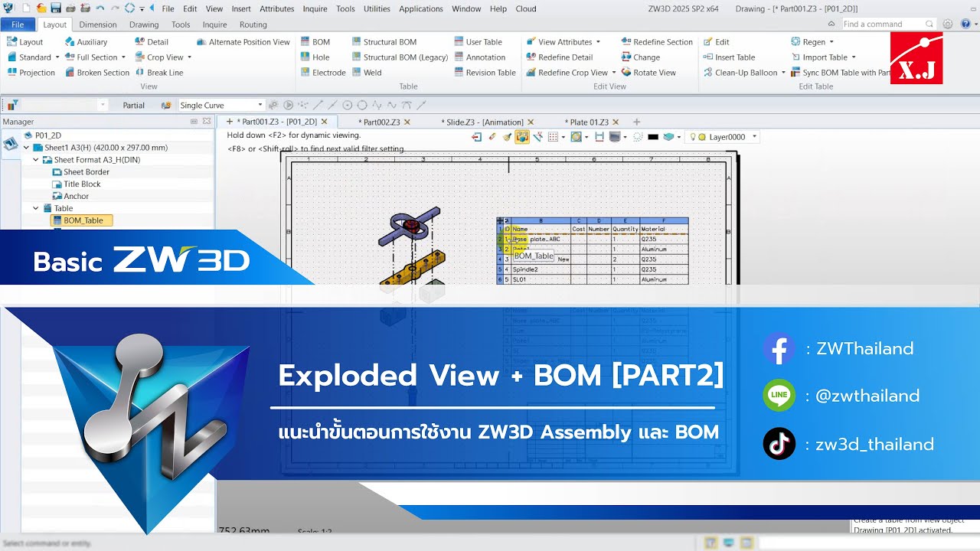Open the Standard view dropdown arrow

(x=57, y=57)
